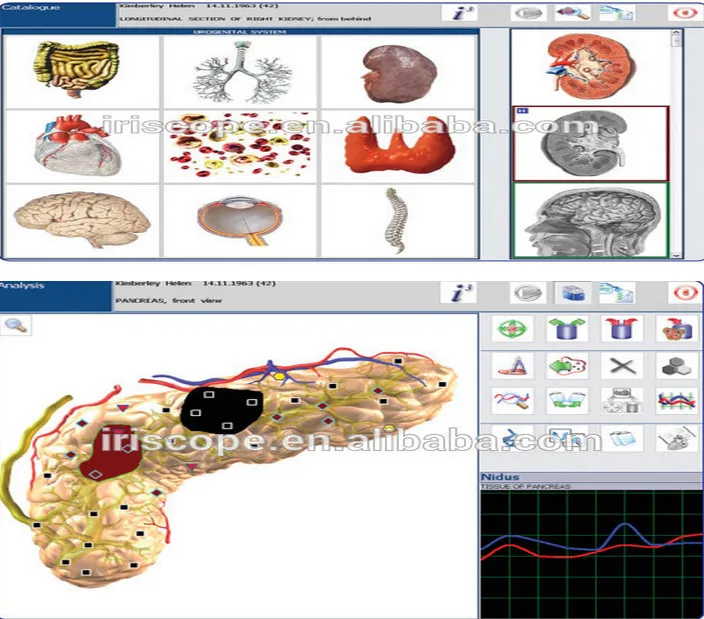Click the greyed-out printer device icon
This screenshot has height=619, width=704.
click(x=622, y=401)
